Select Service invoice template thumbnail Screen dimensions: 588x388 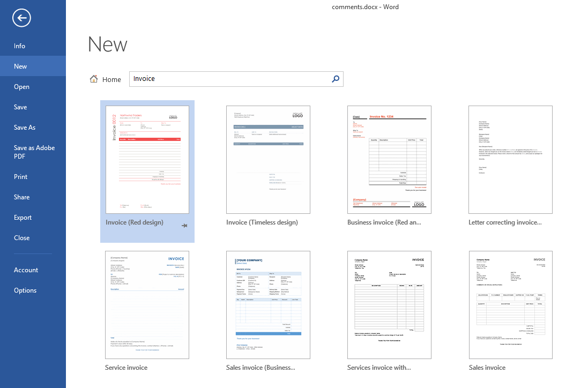[x=147, y=305]
